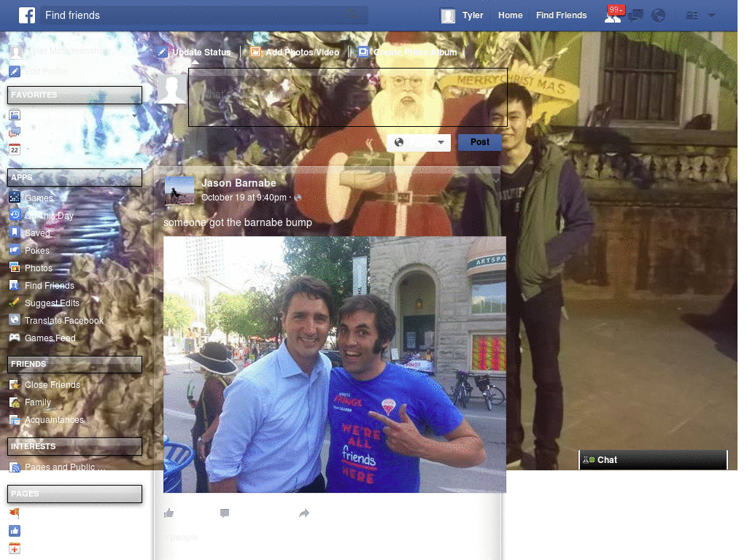Click Tyler's small profile picture in top bar
This screenshot has height=560, width=747.
448,16
